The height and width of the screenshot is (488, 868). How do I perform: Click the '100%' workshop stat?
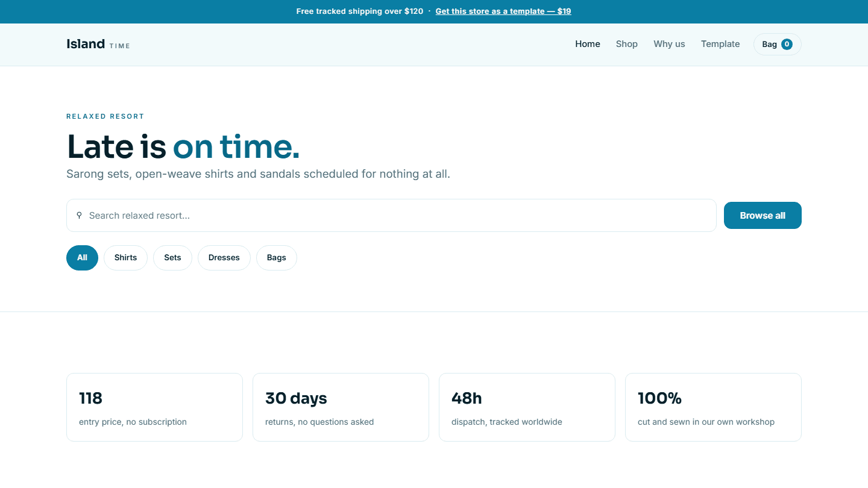pos(713,407)
